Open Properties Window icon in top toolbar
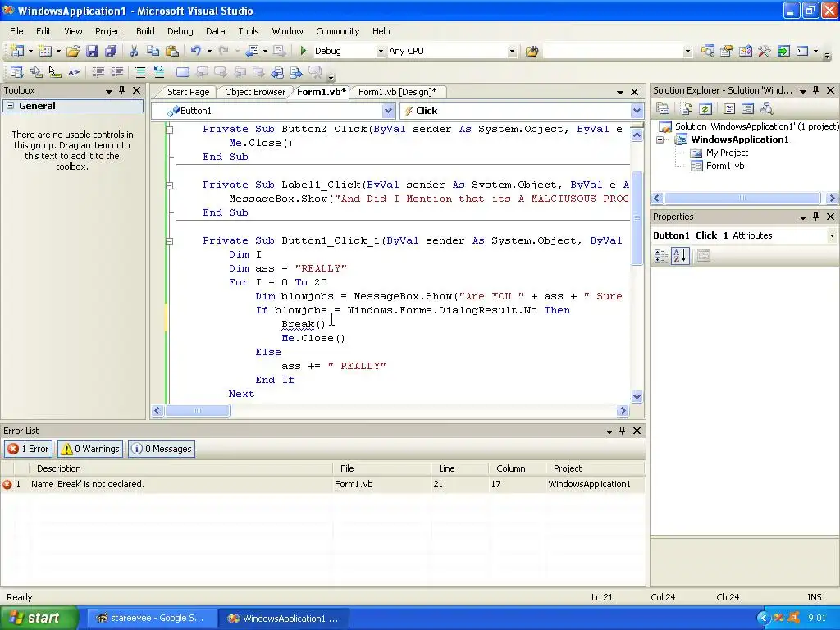Screen dimensions: 840x630 pyautogui.click(x=727, y=51)
